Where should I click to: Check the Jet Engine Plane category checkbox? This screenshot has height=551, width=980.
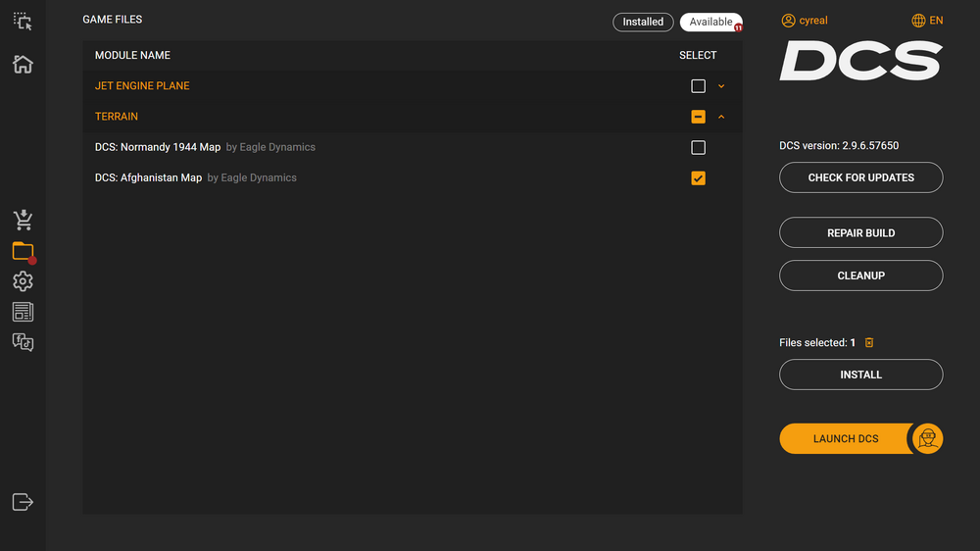[x=698, y=85]
